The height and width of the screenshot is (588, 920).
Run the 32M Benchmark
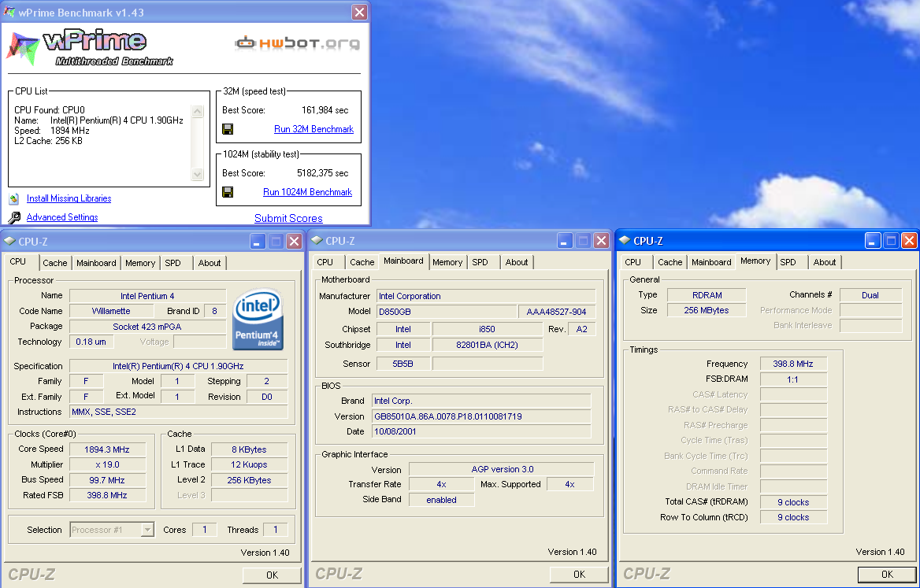click(x=314, y=129)
